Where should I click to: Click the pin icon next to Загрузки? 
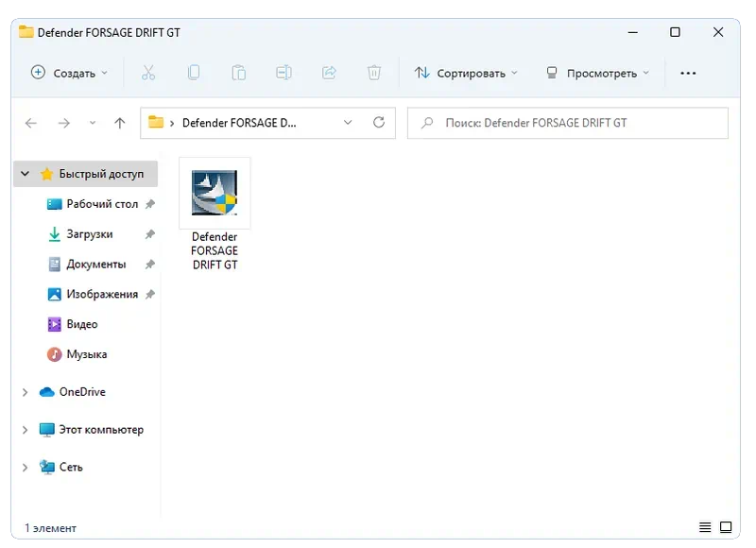pos(150,234)
